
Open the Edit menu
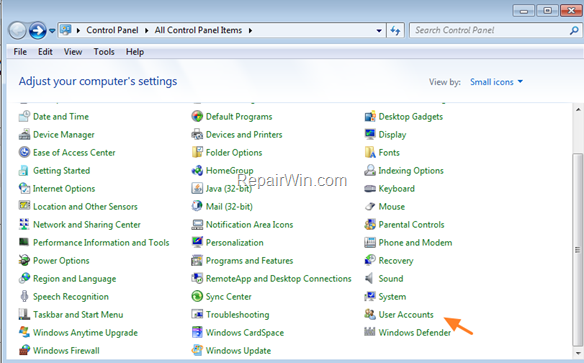45,52
